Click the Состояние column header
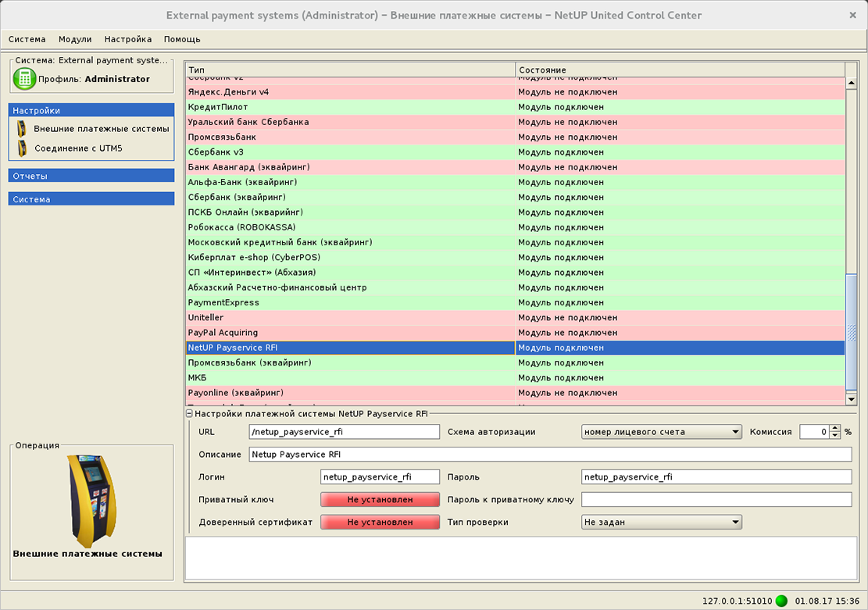Screen dimensions: 868x610 click(x=680, y=70)
